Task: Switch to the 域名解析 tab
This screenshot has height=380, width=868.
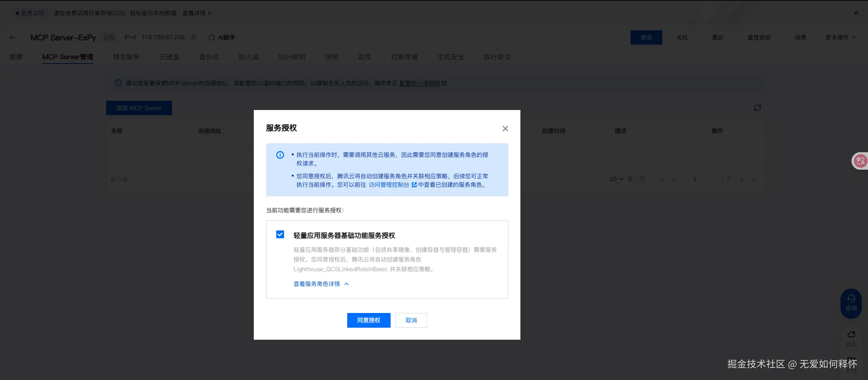Action: [x=126, y=57]
